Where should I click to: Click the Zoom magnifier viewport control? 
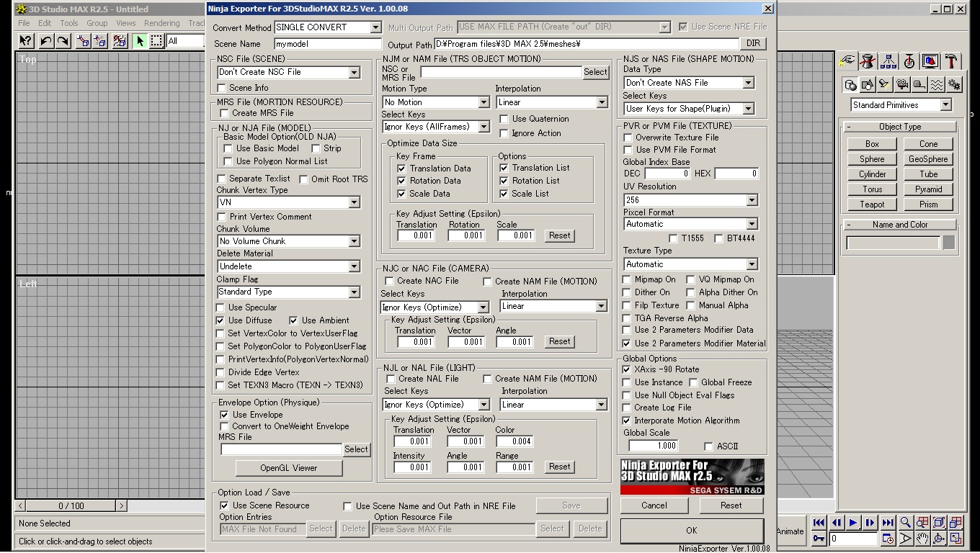point(906,523)
